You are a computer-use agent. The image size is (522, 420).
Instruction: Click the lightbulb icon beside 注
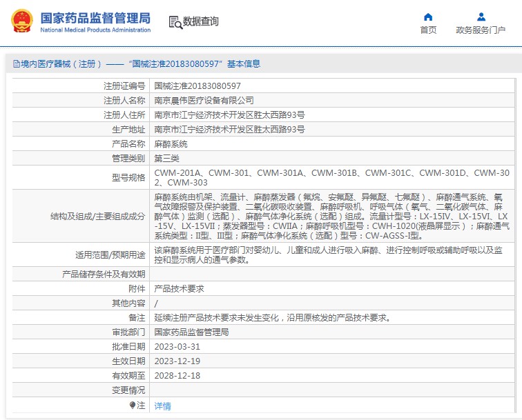(133, 405)
